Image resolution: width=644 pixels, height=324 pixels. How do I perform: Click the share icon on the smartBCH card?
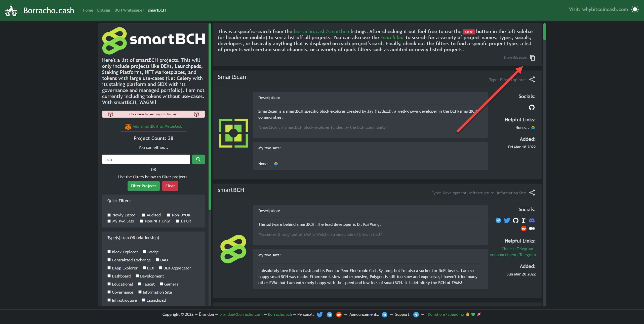pos(532,193)
